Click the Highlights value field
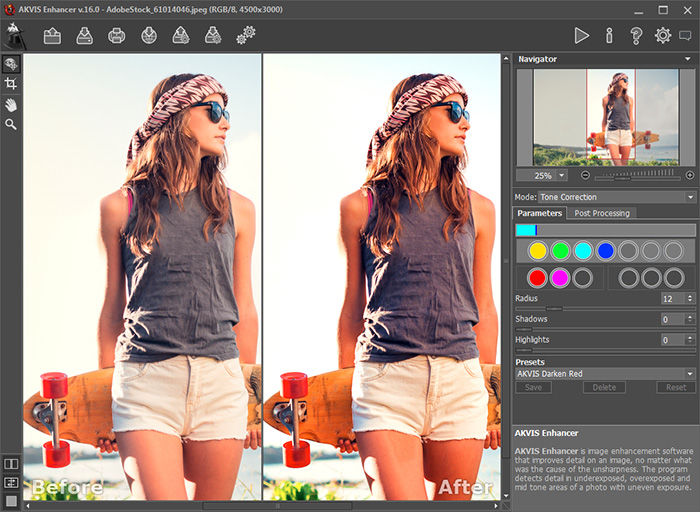The width and height of the screenshot is (700, 512). (673, 340)
